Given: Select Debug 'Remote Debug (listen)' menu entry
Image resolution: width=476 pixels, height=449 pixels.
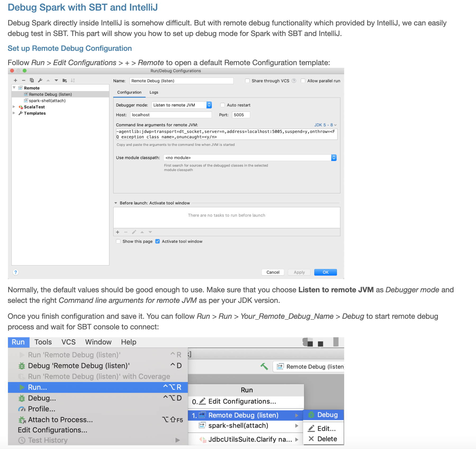Looking at the screenshot, I should pos(98,366).
